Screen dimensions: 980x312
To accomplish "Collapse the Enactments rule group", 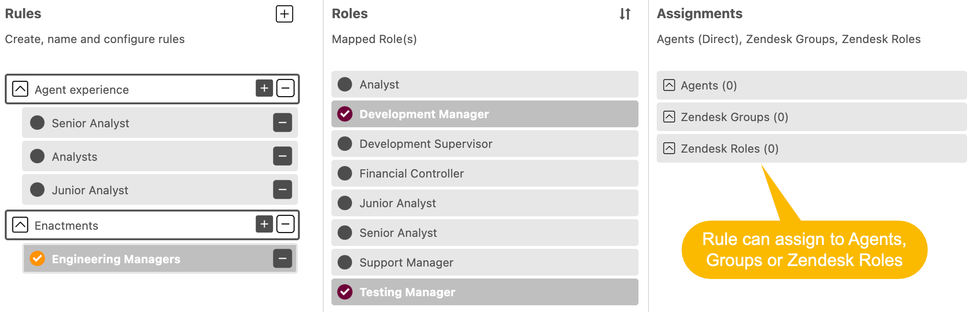I will pos(20,225).
